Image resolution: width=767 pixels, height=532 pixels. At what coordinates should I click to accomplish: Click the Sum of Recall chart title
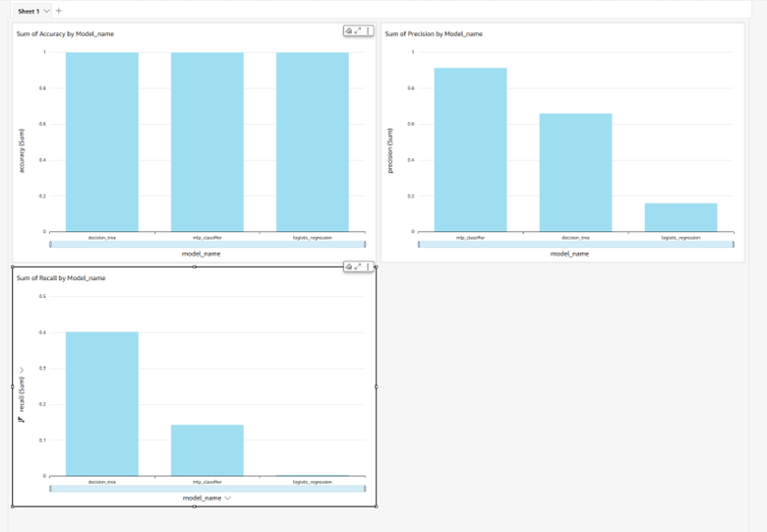point(61,278)
